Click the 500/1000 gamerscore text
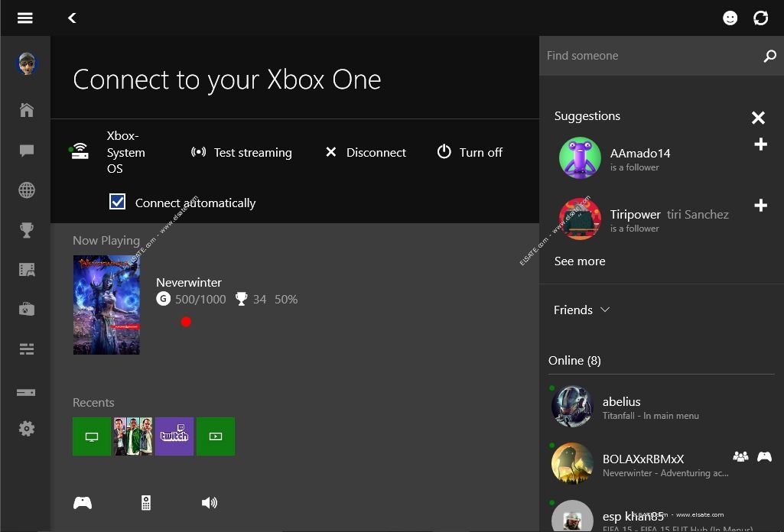Image resolution: width=784 pixels, height=532 pixels. coord(200,299)
